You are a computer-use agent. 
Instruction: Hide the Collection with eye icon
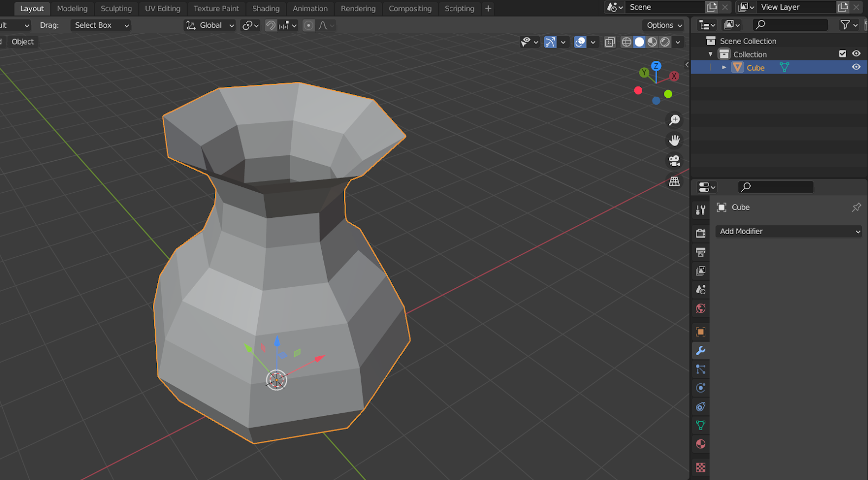click(x=856, y=54)
